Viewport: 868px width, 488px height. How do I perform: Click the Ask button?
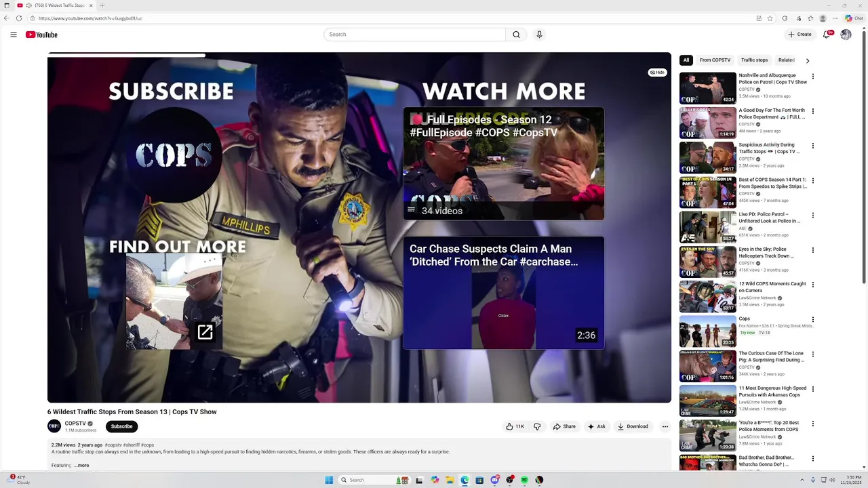(x=597, y=426)
